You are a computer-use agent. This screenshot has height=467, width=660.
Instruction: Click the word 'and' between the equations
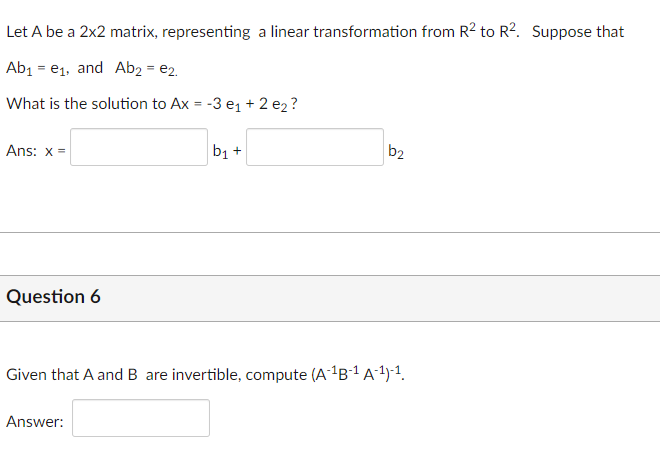pyautogui.click(x=90, y=67)
